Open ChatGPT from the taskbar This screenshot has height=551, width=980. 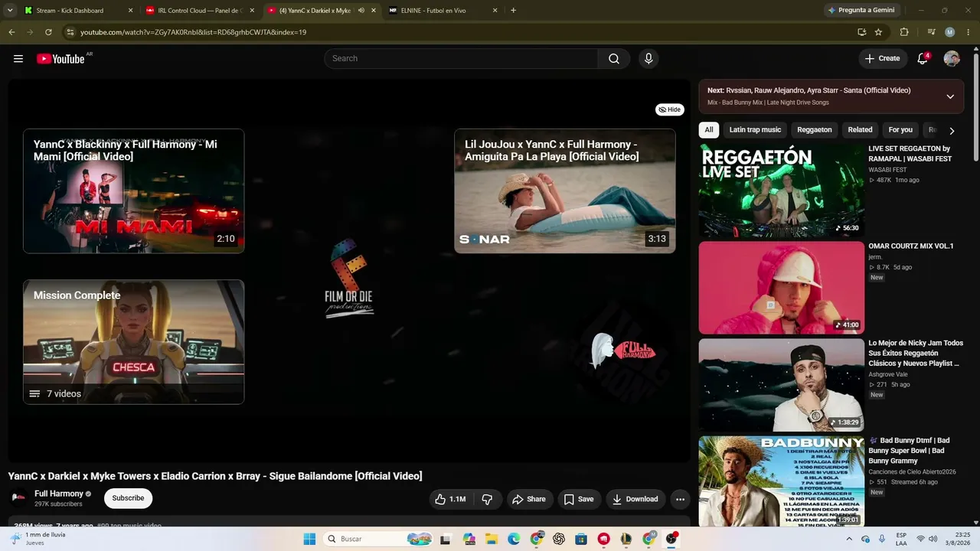tap(559, 539)
